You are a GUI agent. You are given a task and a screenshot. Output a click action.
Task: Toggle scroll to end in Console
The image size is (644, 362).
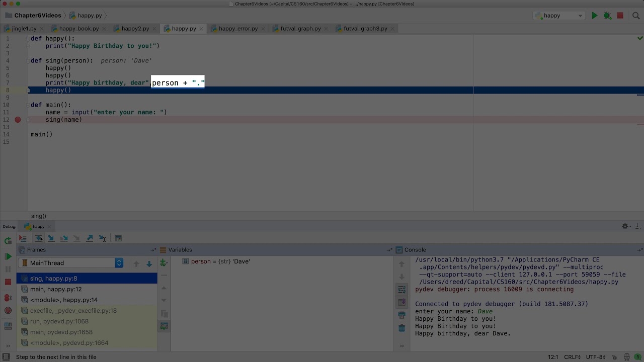click(x=401, y=302)
